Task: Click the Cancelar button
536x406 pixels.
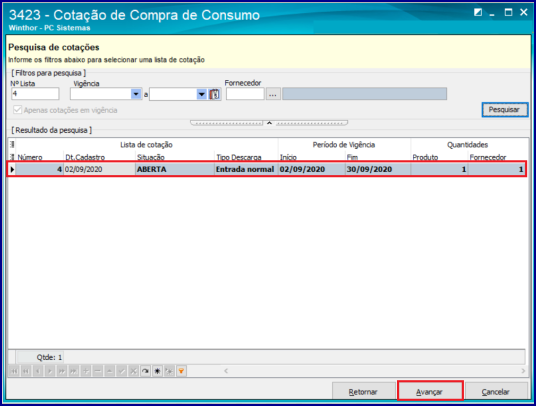Action: tap(496, 392)
